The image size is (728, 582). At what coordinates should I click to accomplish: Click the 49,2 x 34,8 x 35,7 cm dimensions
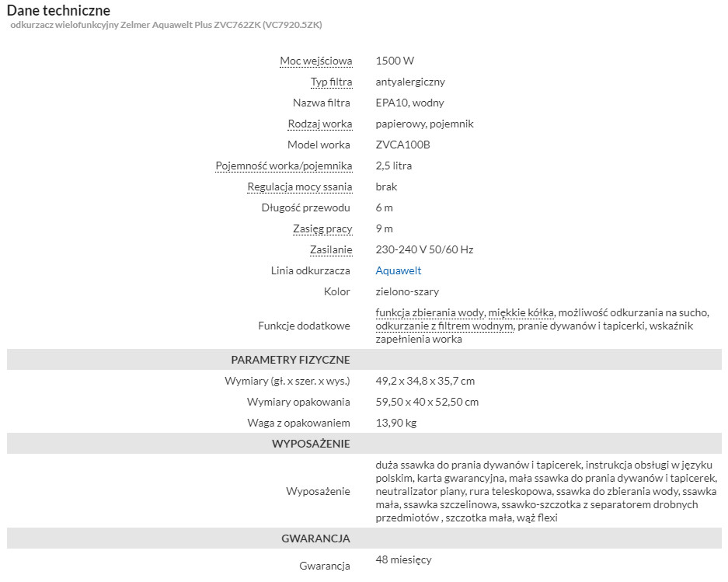(425, 382)
